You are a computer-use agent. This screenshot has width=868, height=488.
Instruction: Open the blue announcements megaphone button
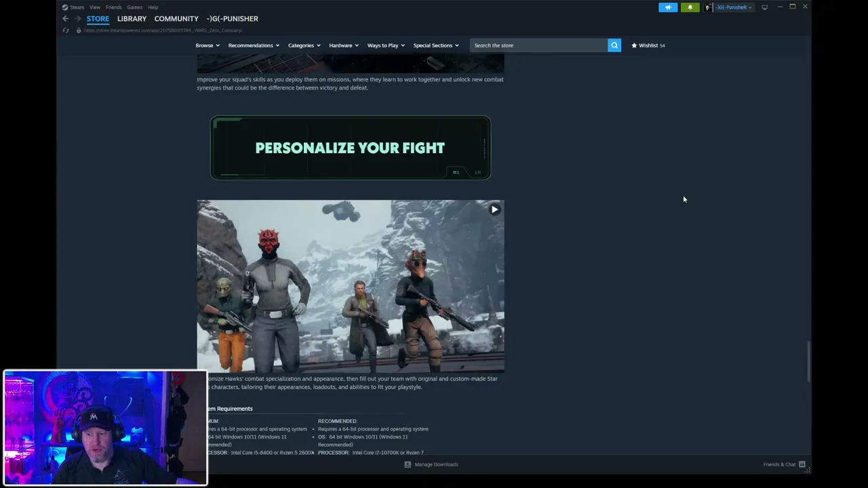point(668,7)
